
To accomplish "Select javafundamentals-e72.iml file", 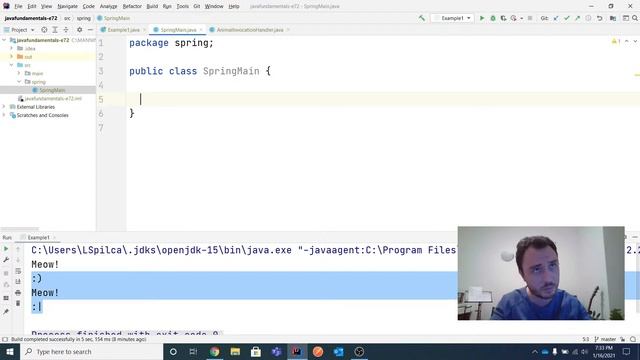I will [50, 98].
